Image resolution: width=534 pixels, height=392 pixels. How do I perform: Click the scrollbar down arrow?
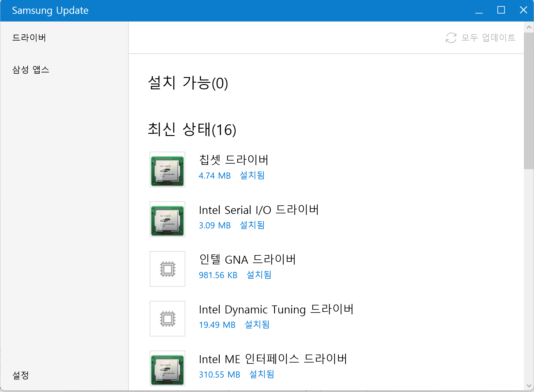point(529,386)
